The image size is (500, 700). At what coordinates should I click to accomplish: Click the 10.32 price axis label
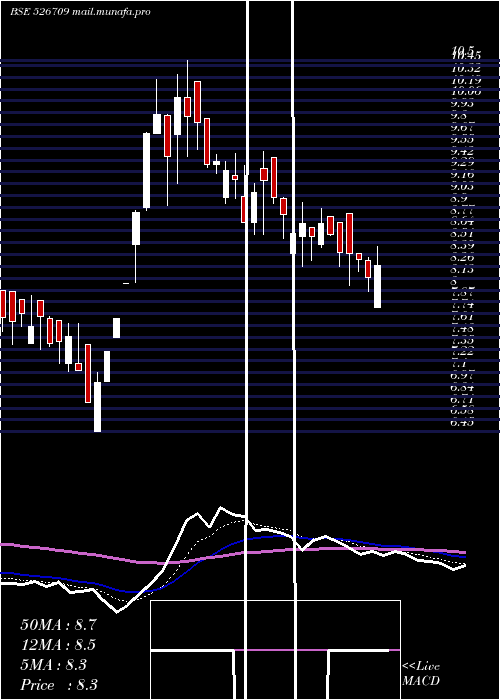pyautogui.click(x=466, y=68)
